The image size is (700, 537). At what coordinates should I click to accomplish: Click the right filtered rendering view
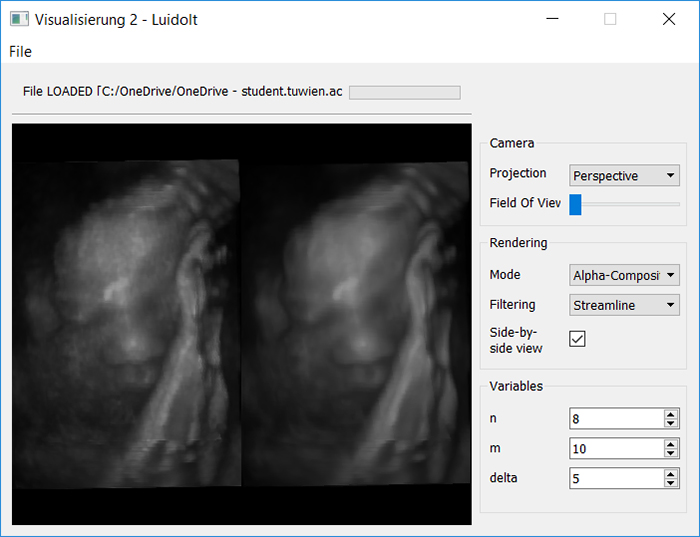click(x=356, y=324)
